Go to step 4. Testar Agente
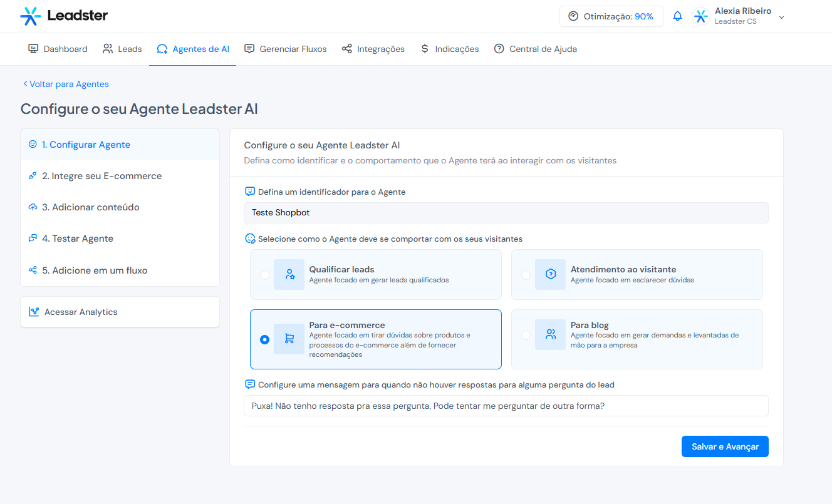The width and height of the screenshot is (832, 504). (120, 239)
